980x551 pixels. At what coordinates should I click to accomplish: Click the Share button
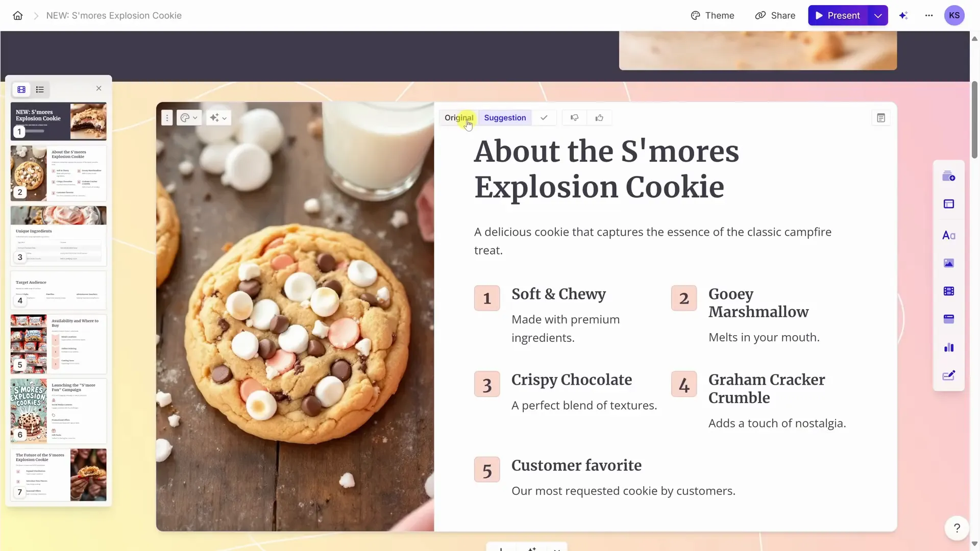point(775,15)
